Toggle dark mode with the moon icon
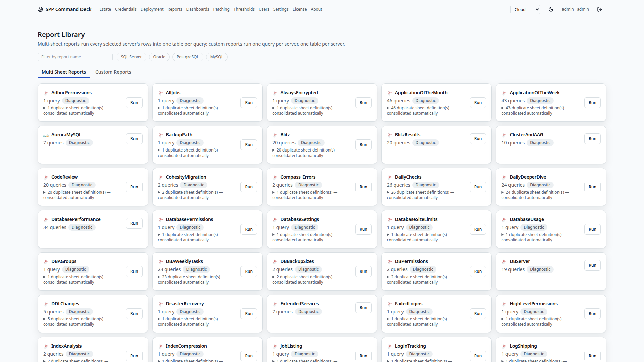644x362 pixels. (551, 9)
